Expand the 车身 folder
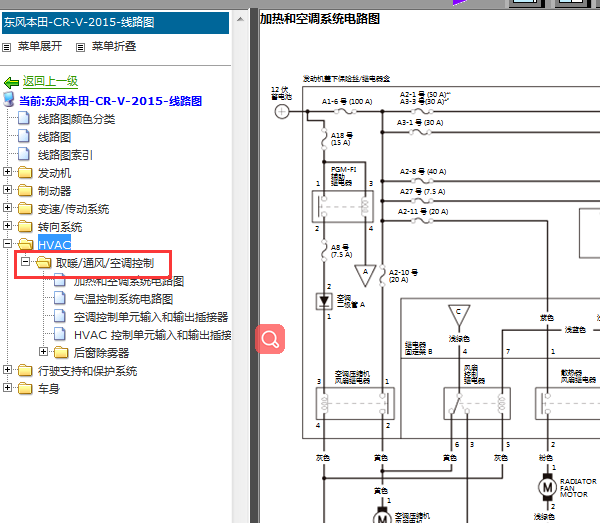 point(7,387)
